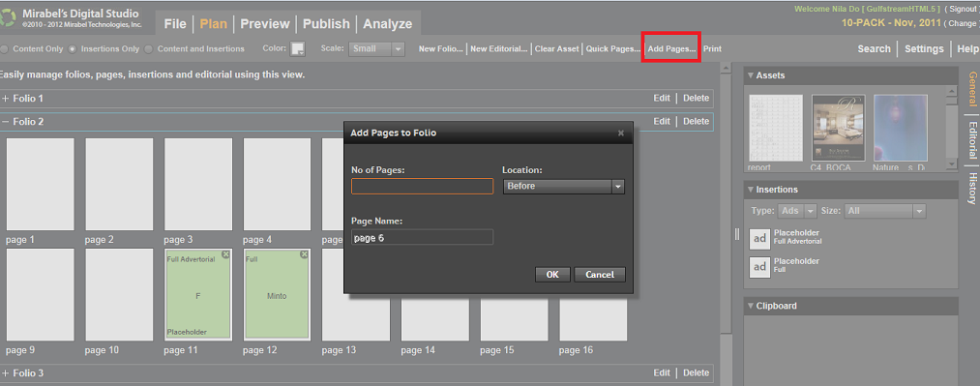Viewport: 980px width, 386px height.
Task: Switch to the Analyze tab
Action: coord(388,24)
